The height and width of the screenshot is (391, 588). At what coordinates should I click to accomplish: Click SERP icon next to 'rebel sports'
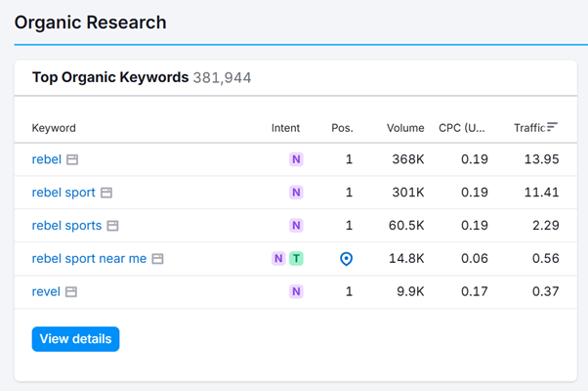pos(112,226)
